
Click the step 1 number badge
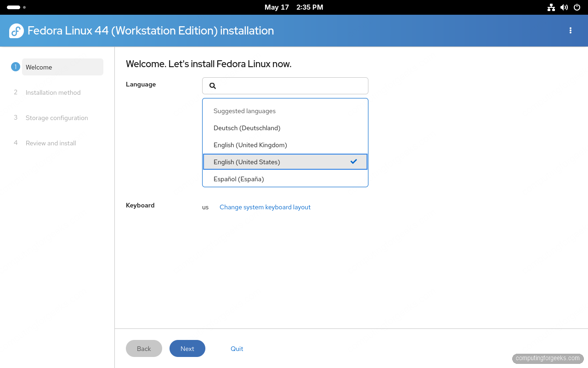tap(16, 67)
